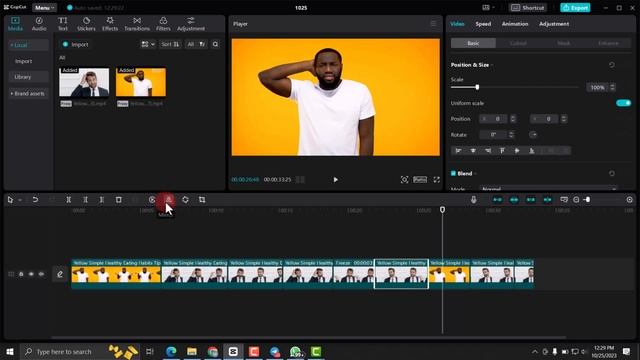Search media with the magnifier icon
The image size is (640, 360).
215,44
